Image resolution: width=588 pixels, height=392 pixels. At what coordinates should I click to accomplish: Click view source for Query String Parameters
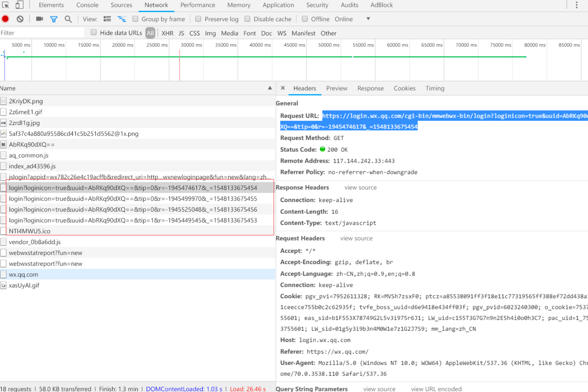pos(379,389)
